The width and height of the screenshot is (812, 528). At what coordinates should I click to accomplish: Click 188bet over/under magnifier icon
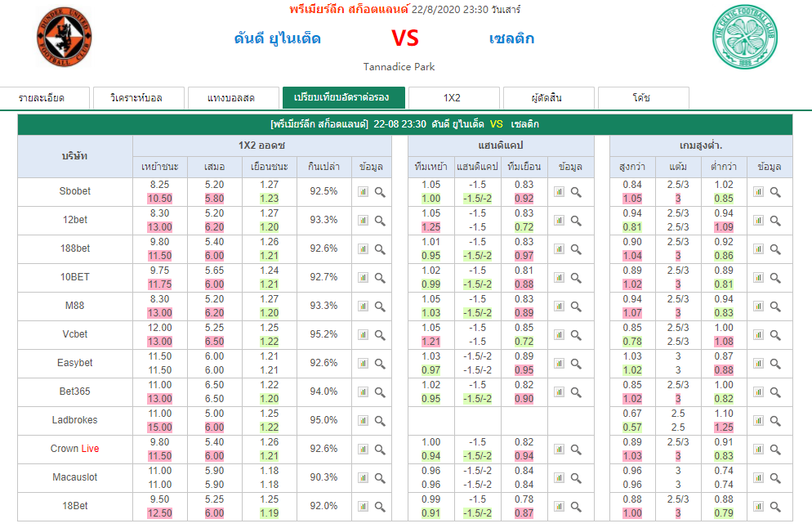pos(775,249)
